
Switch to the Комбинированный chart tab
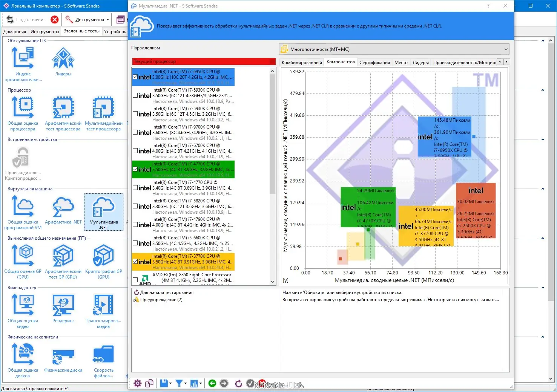(302, 63)
